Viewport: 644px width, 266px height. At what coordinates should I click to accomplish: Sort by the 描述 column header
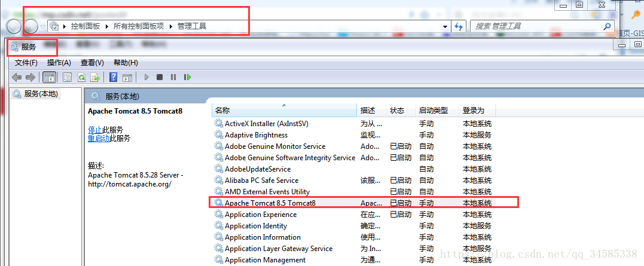[372, 111]
